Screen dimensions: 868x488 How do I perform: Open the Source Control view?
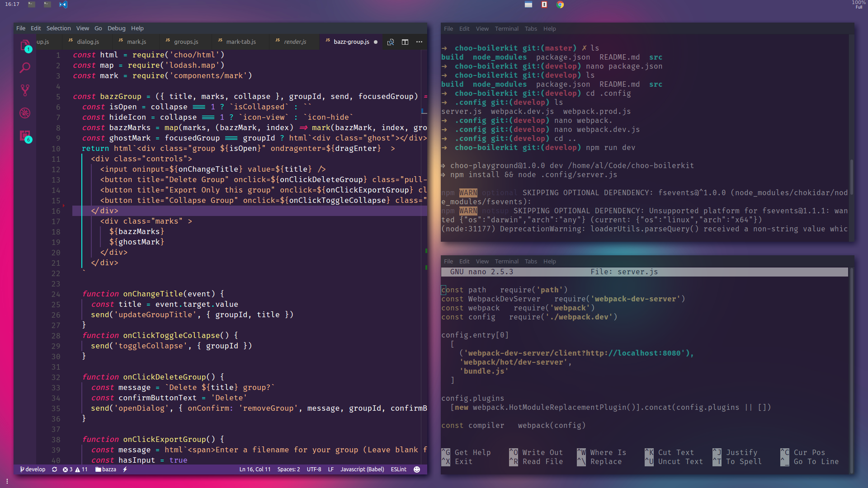click(x=25, y=90)
